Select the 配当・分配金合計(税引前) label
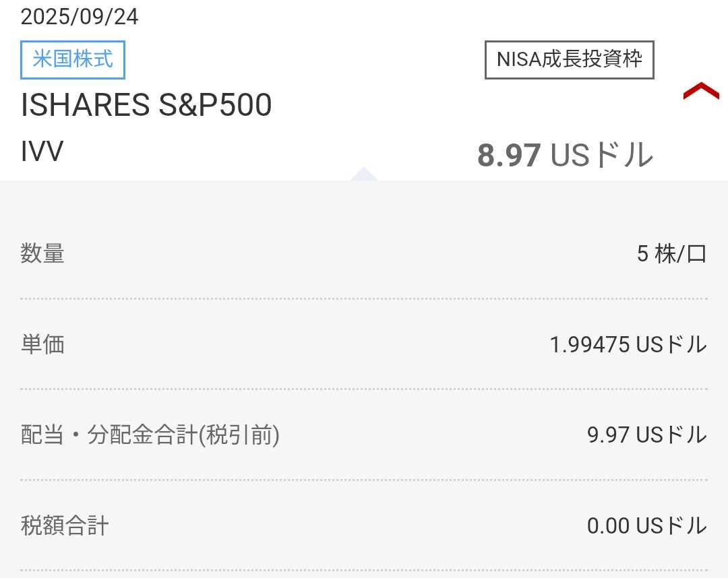Image resolution: width=728 pixels, height=578 pixels. 150,436
